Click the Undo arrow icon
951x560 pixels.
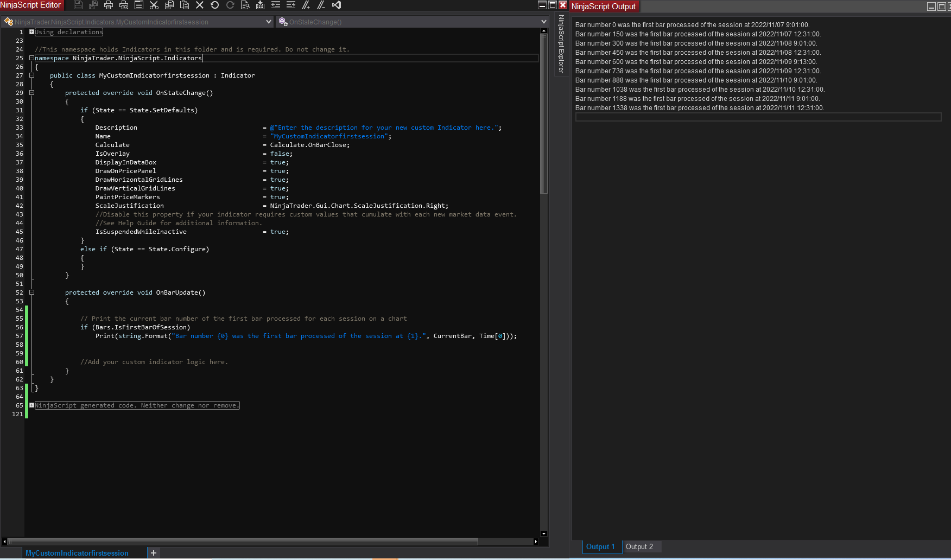[x=214, y=5]
